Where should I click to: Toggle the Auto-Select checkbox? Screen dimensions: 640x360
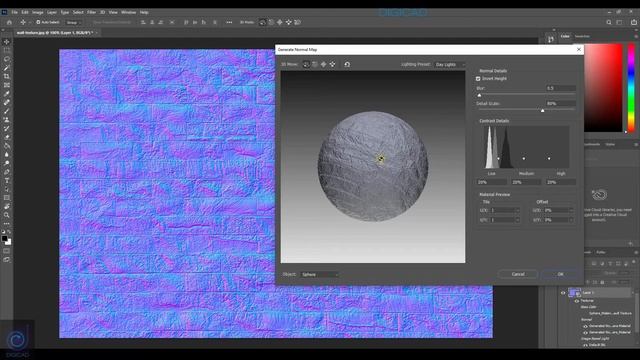coord(38,22)
